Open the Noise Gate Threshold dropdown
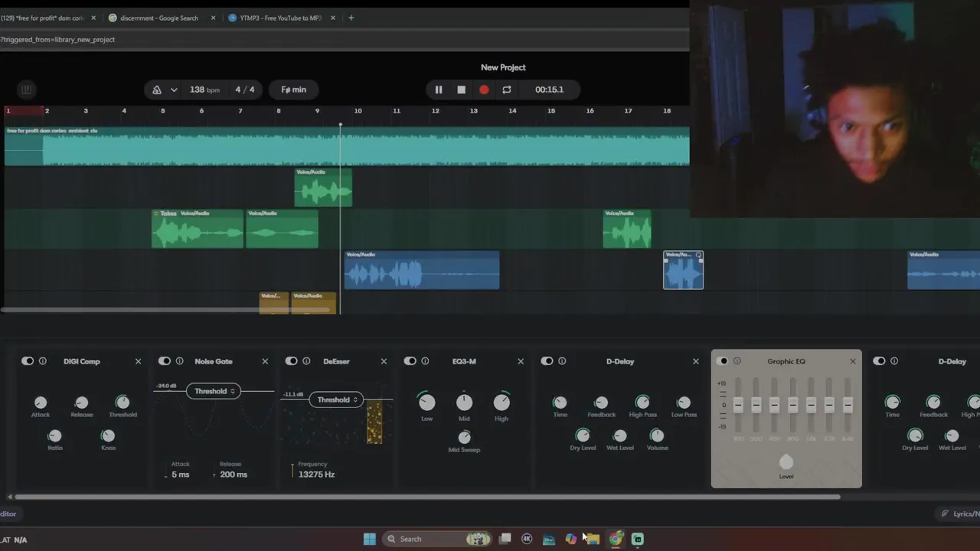The image size is (980, 551). (x=214, y=391)
